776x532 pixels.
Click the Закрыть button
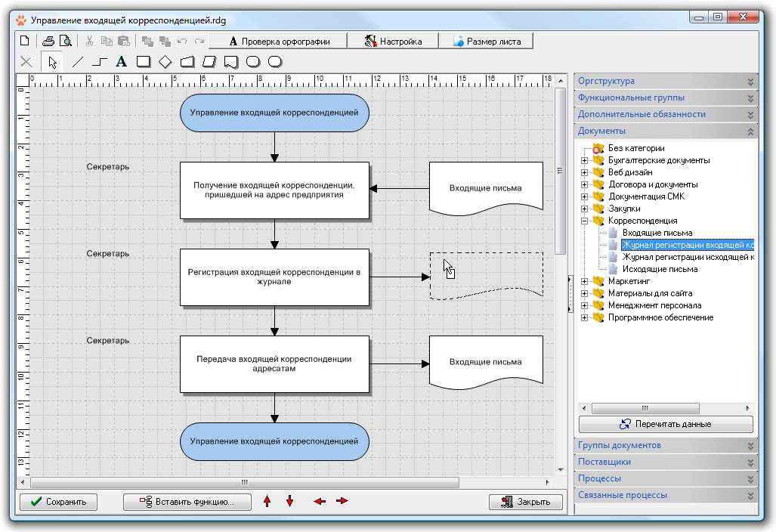pyautogui.click(x=526, y=502)
